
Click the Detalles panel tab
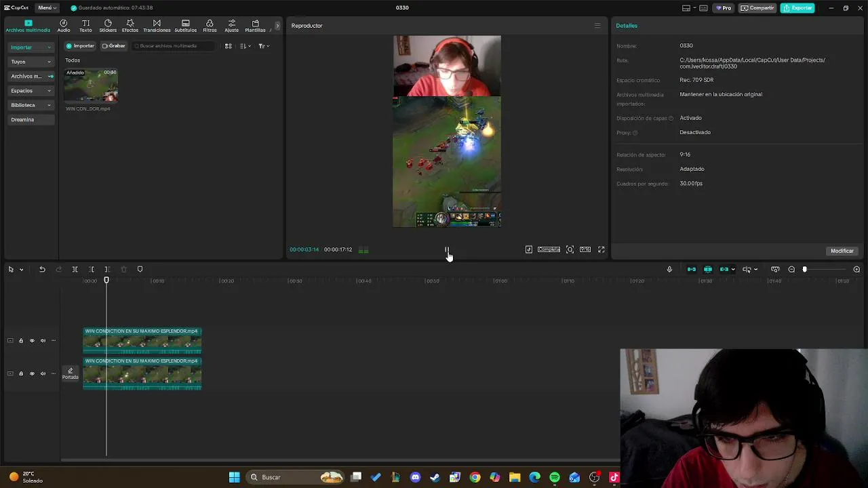tap(627, 26)
